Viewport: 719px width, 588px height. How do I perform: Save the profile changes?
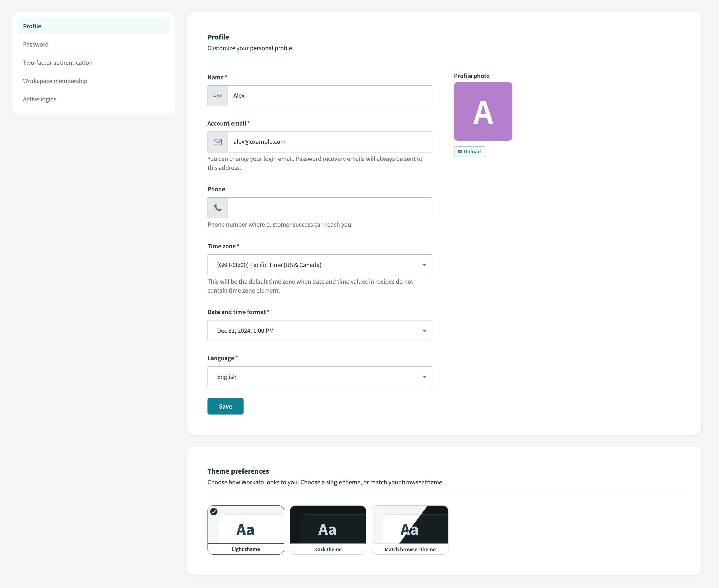pos(225,406)
